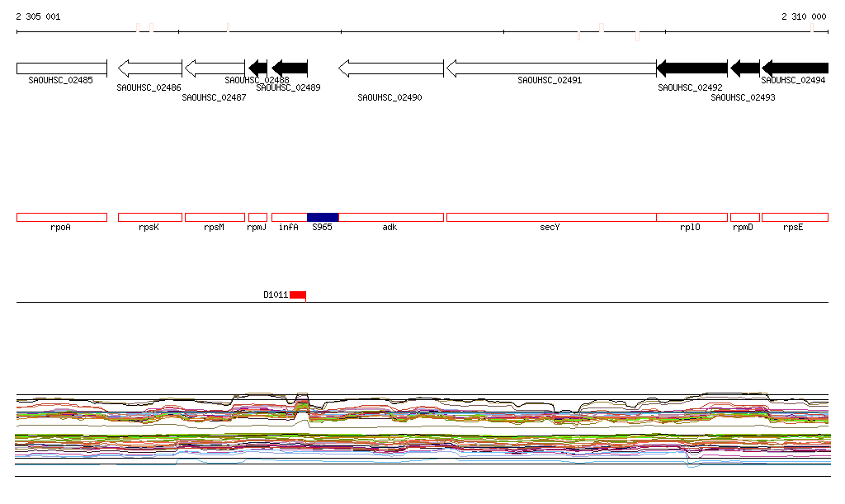Image resolution: width=845 pixels, height=504 pixels.
Task: Click the S965 text label
Action: click(x=323, y=227)
